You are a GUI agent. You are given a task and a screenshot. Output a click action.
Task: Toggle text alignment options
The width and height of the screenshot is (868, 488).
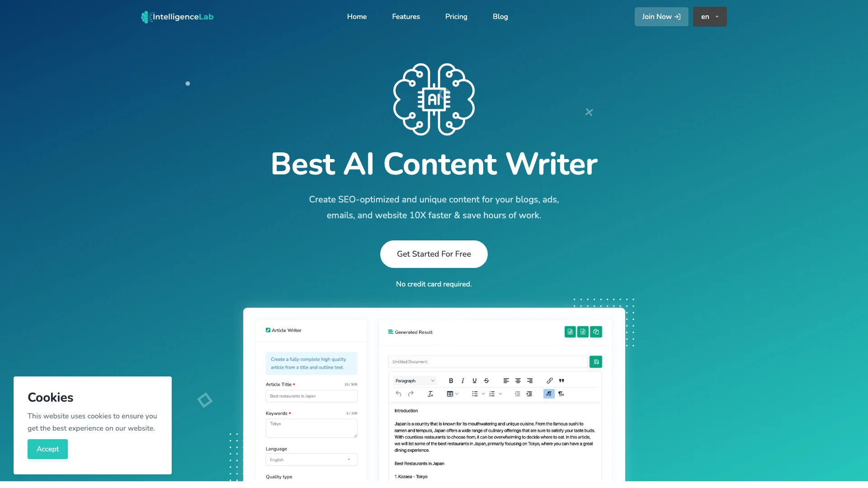(x=517, y=380)
